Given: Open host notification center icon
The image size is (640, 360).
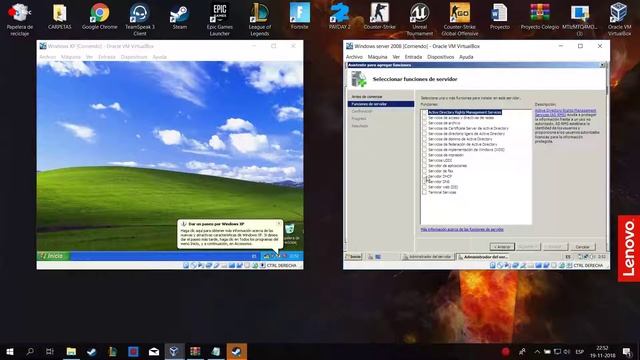Looking at the screenshot, I should click(x=627, y=351).
